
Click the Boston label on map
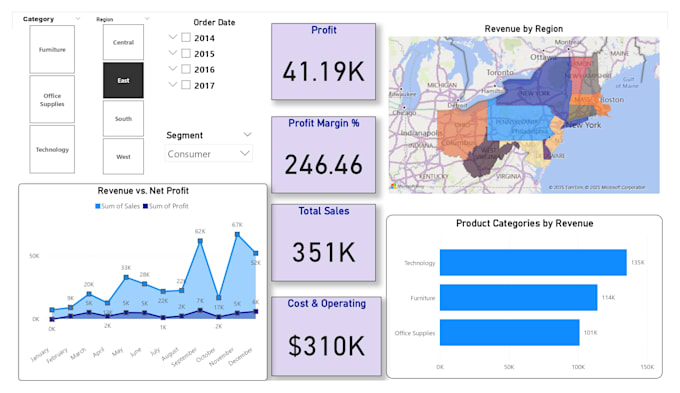click(612, 99)
